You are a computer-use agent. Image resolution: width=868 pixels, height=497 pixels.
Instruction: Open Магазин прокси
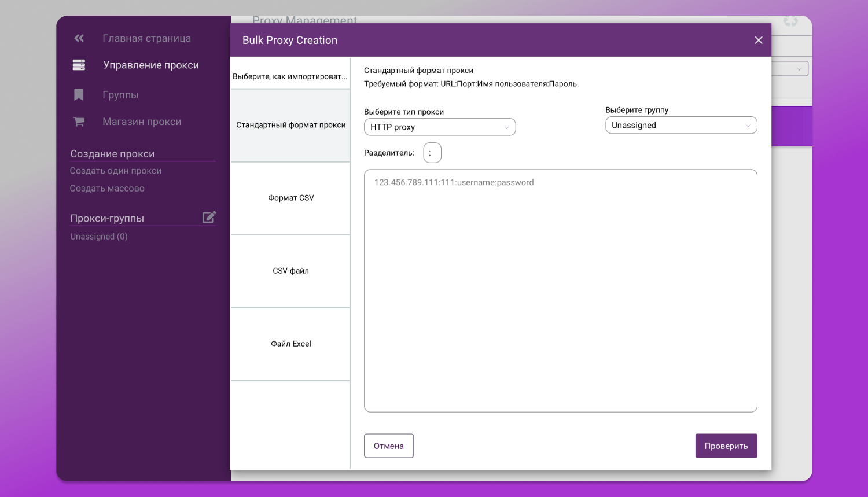(142, 122)
